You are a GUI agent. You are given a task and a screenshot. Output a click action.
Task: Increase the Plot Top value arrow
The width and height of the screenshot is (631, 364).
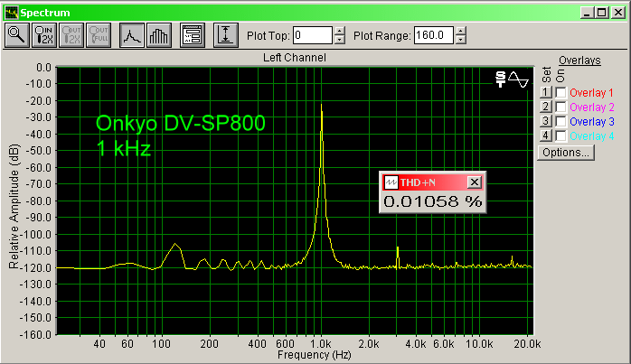click(340, 31)
